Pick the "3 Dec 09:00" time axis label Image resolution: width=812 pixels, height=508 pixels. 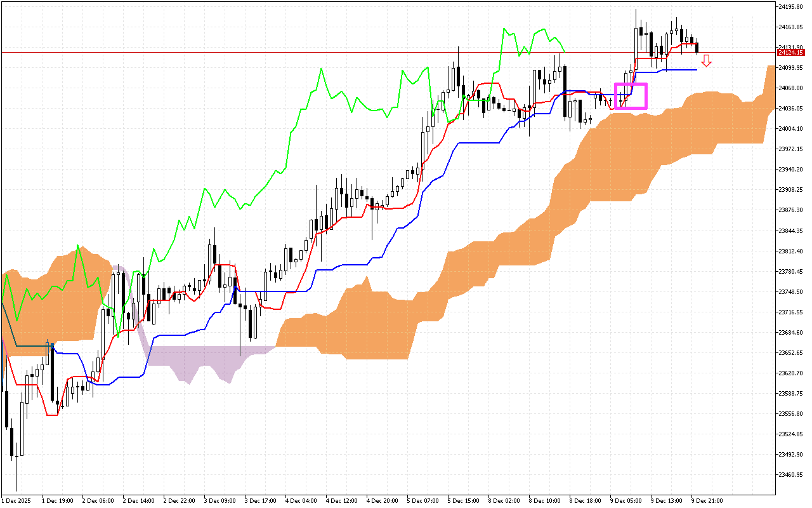[219, 500]
